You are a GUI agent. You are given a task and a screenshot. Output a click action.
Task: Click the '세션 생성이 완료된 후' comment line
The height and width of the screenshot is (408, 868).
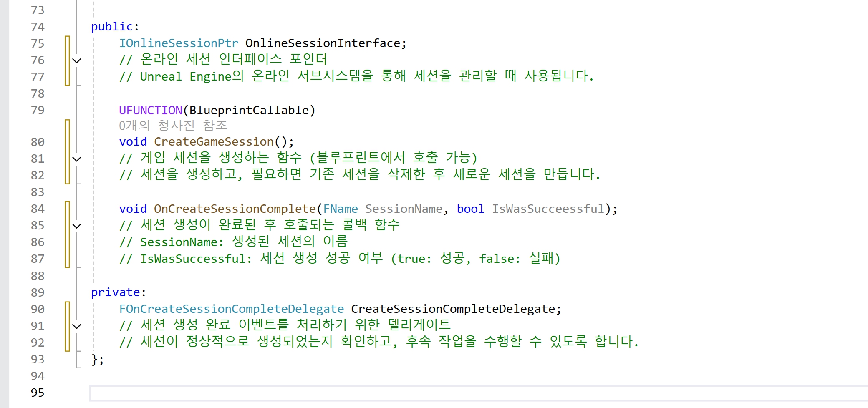(259, 225)
